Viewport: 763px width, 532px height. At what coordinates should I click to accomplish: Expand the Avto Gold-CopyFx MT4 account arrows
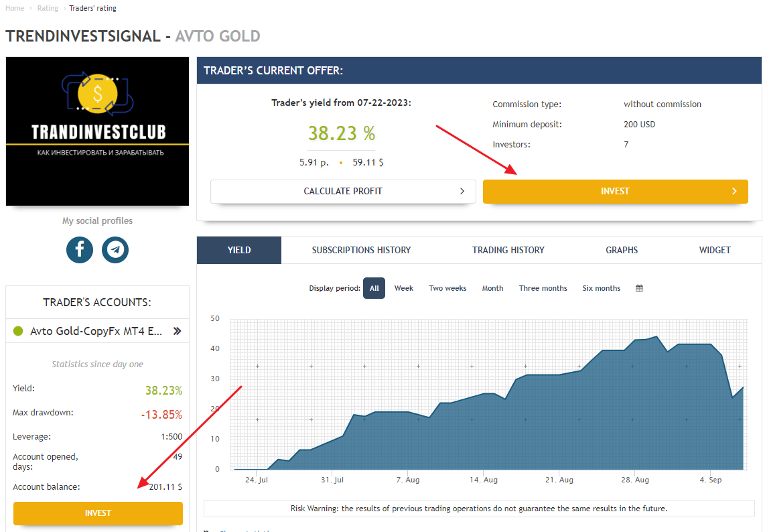177,331
